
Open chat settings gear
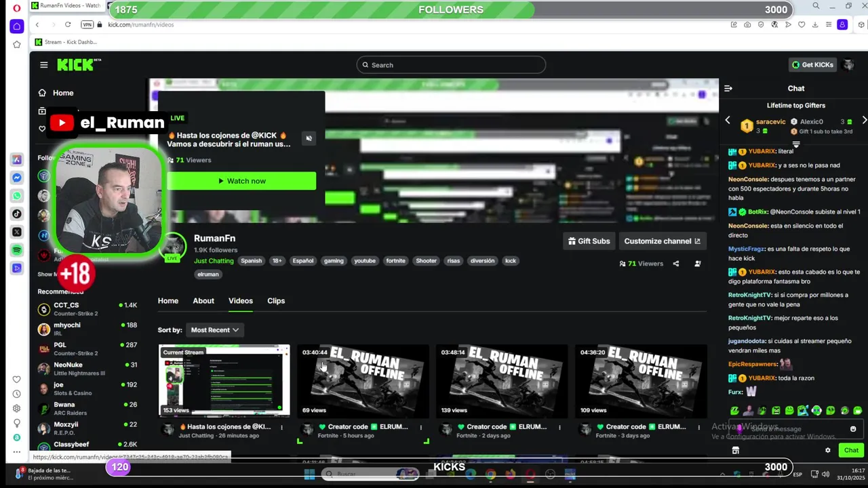(827, 450)
